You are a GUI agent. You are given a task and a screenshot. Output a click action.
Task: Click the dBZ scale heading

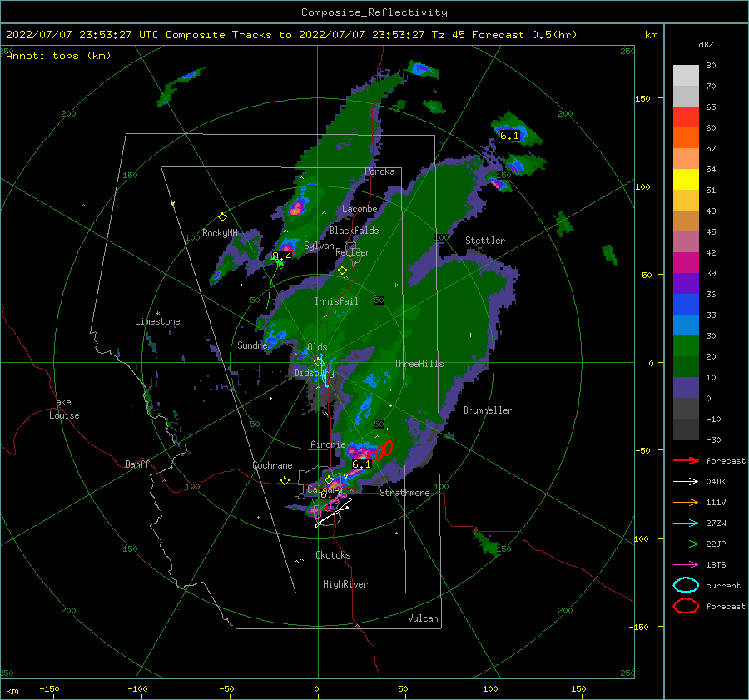click(706, 44)
